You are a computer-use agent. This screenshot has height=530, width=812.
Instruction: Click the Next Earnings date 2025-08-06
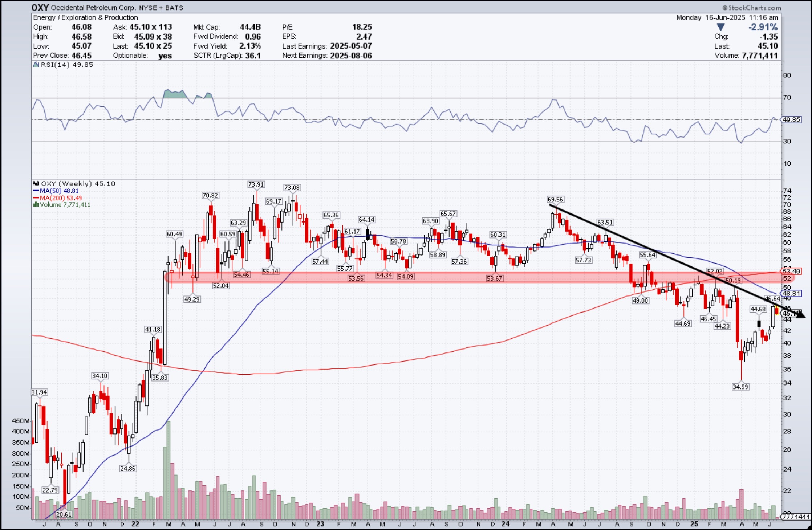pyautogui.click(x=351, y=56)
